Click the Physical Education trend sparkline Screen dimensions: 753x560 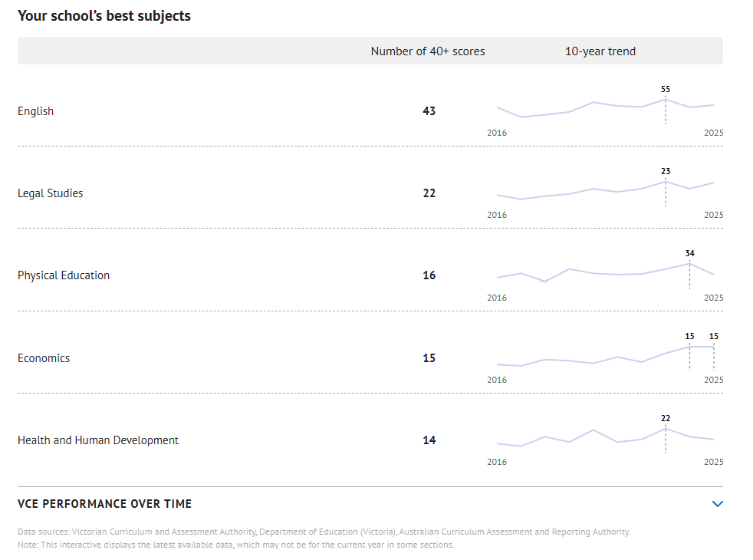click(x=605, y=272)
